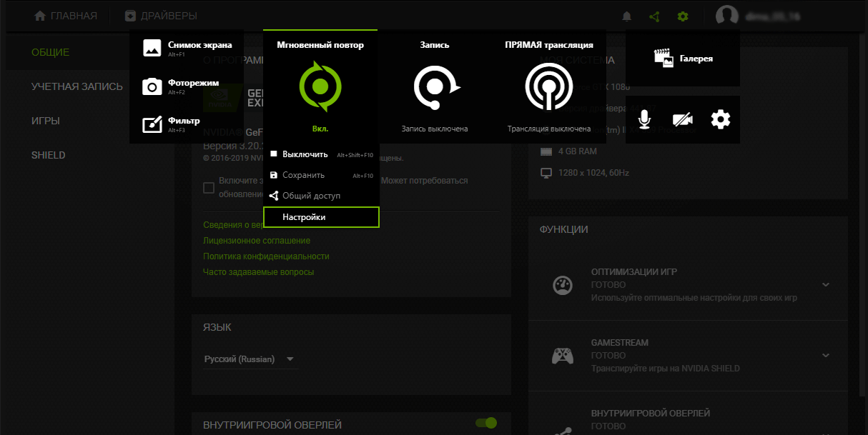Click the stop square icon beside Выключить
868x435 pixels.
pos(273,154)
